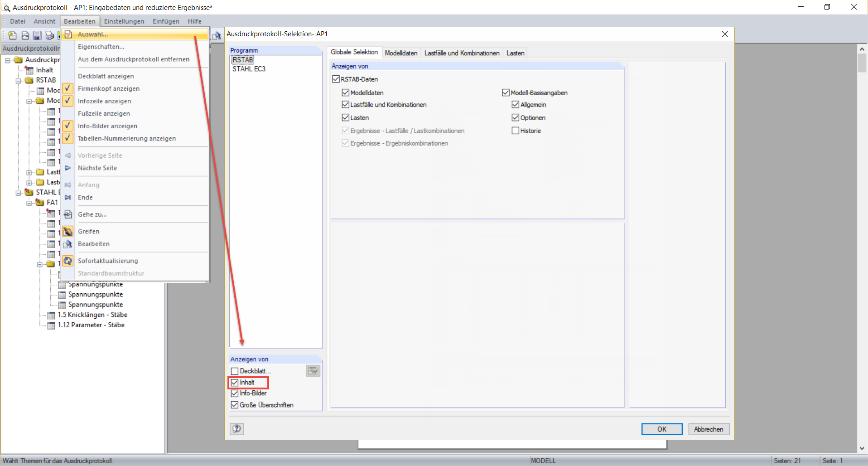
Task: Uncheck Lastfälle und Kombinationen checkbox
Action: 346,105
